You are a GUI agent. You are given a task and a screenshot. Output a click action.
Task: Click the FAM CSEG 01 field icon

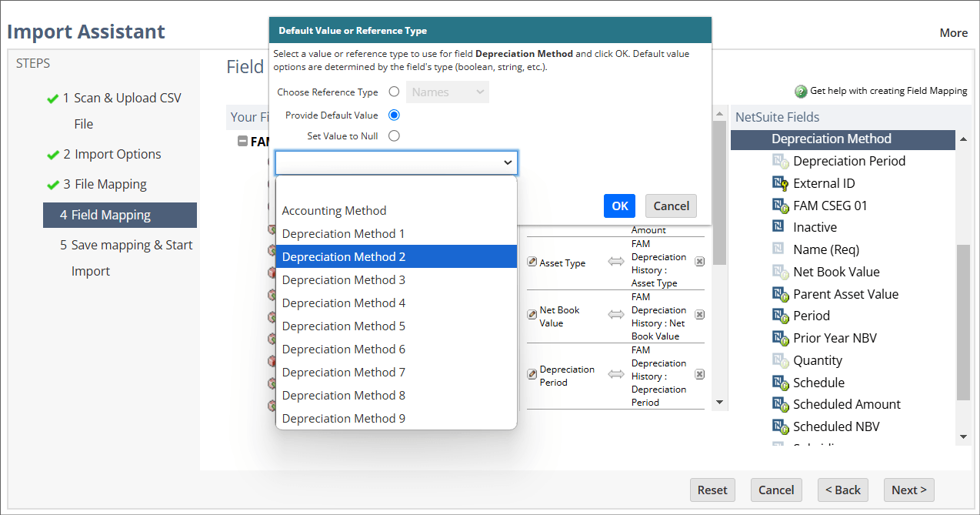780,206
